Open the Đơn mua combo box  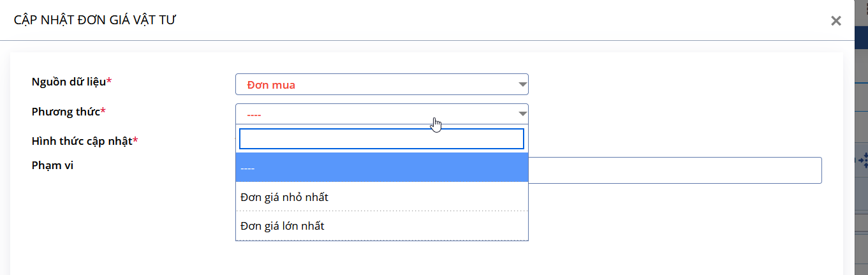click(381, 84)
